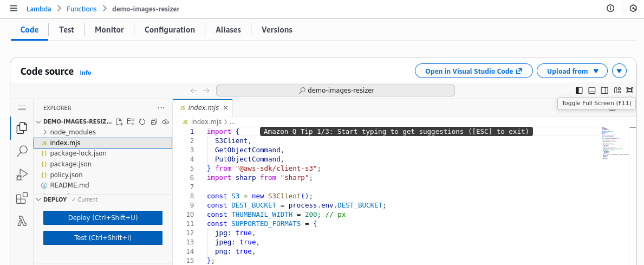Toggle the primary side bar visibility
The width and height of the screenshot is (644, 265).
coord(579,91)
